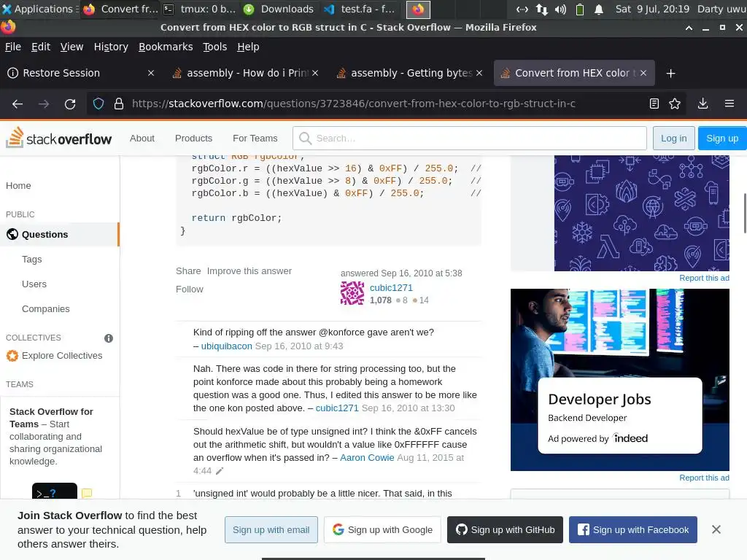This screenshot has height=560, width=747.
Task: Go to Home in left sidebar
Action: click(18, 186)
